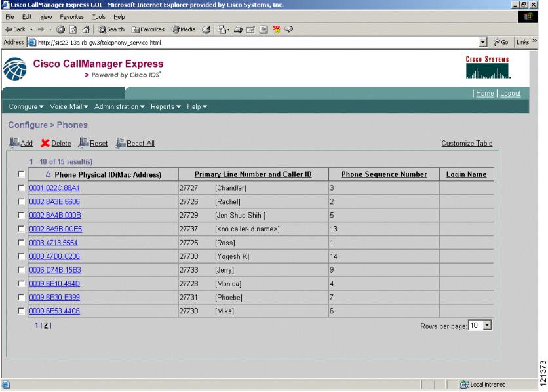Click the Reset All phones icon
Screen dimensions: 548x392
coord(121,142)
